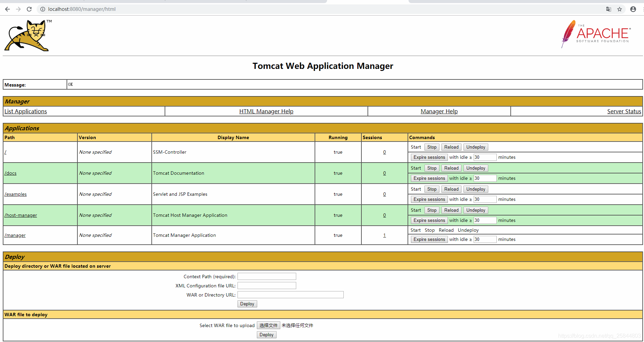Click idle minutes field in /docs row

point(485,178)
